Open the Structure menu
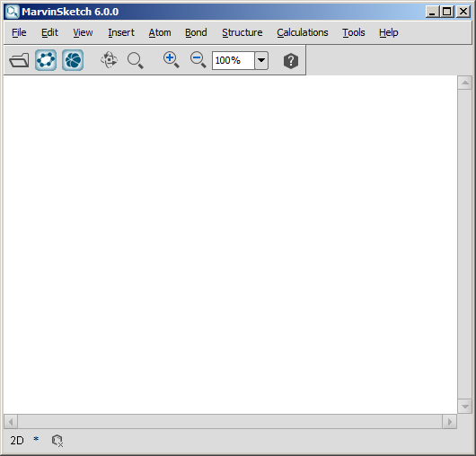The height and width of the screenshot is (456, 476). point(242,32)
